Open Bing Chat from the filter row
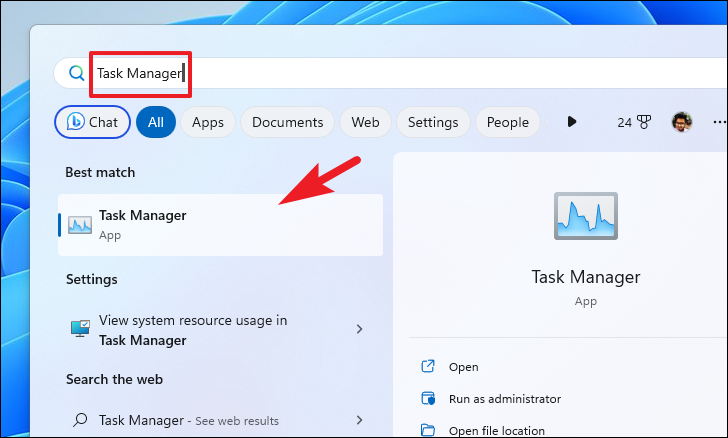The width and height of the screenshot is (728, 438). (x=92, y=122)
